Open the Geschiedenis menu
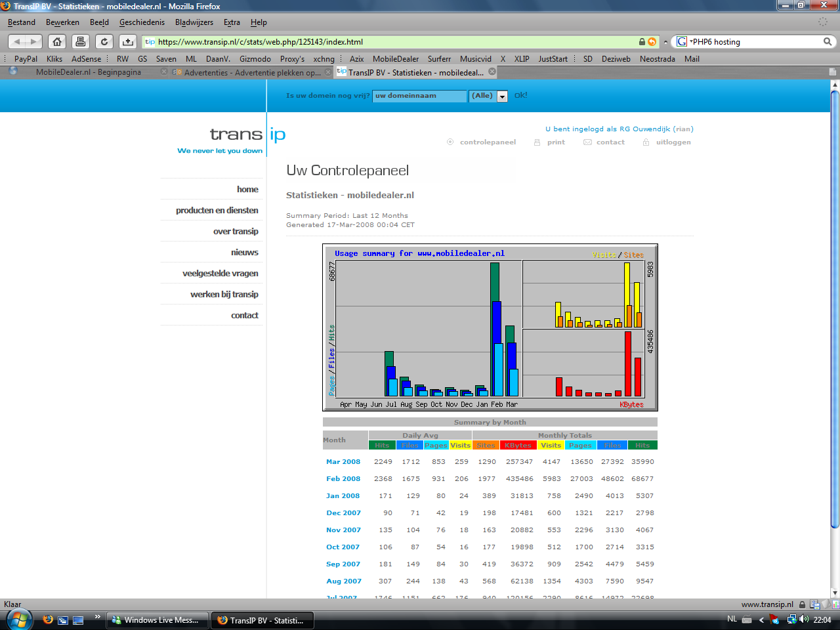This screenshot has width=840, height=630. tap(142, 22)
